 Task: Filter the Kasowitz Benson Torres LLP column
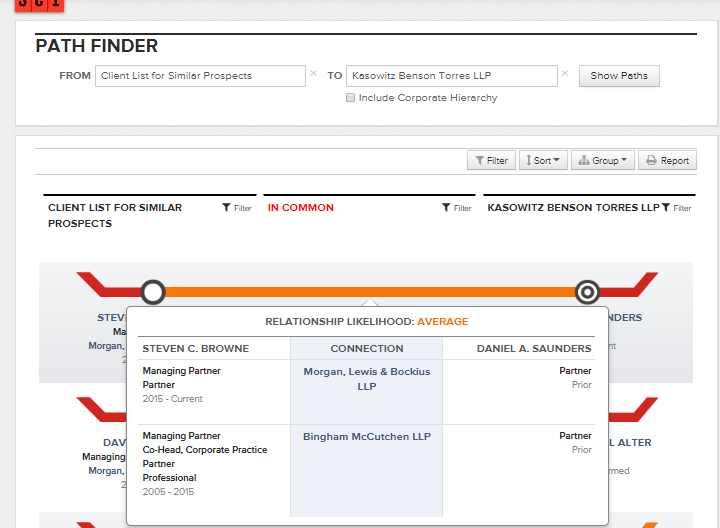click(x=676, y=208)
